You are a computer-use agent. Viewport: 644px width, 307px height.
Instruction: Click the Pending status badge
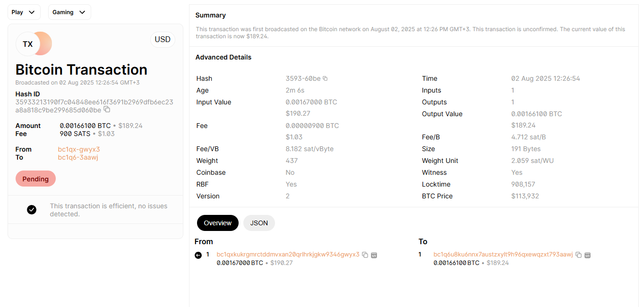35,179
